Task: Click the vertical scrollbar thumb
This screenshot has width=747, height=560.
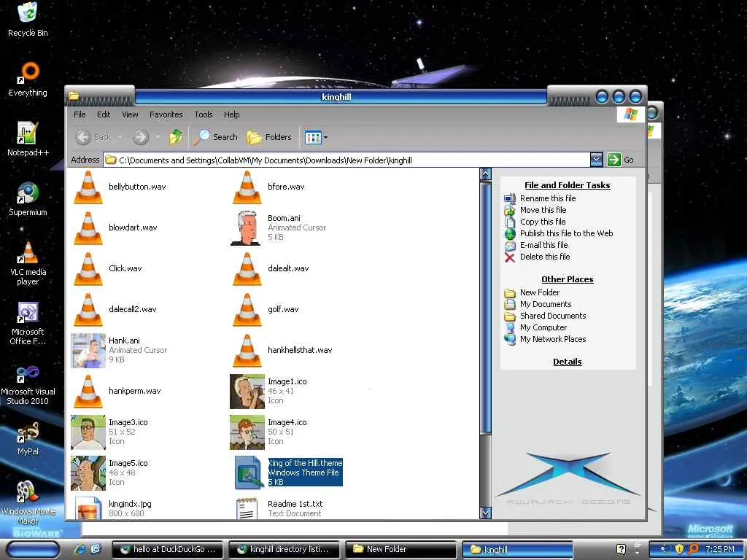Action: click(x=485, y=308)
